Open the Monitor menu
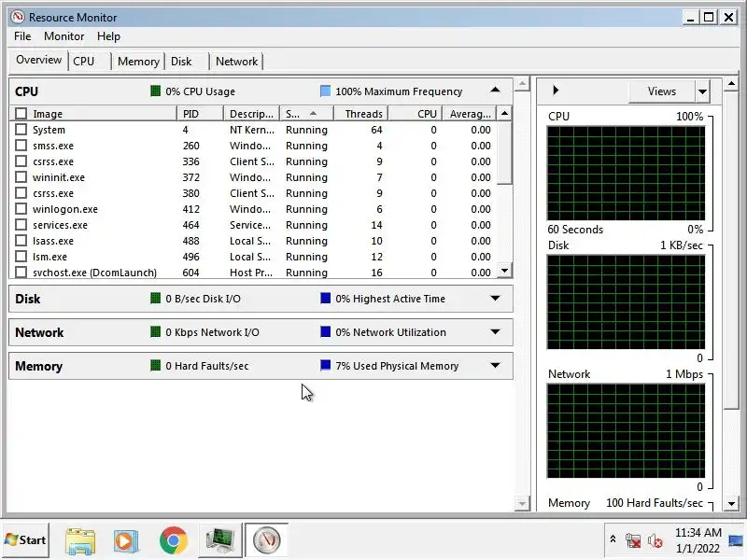This screenshot has height=560, width=747. [x=63, y=36]
